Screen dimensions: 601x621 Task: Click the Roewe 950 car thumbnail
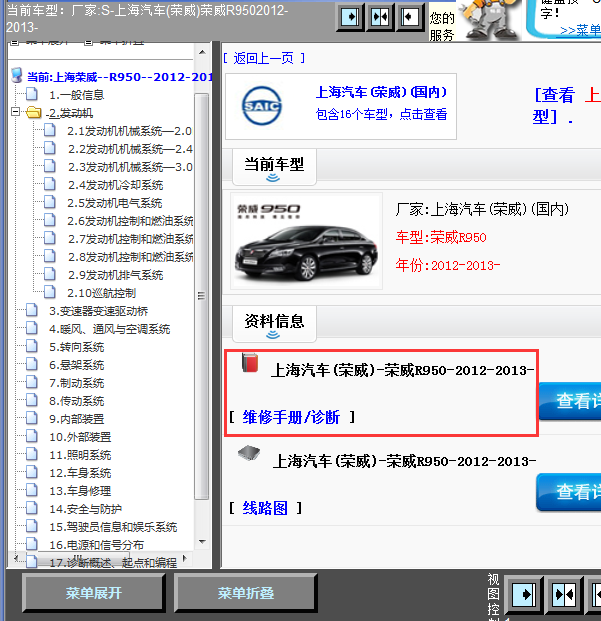[306, 241]
